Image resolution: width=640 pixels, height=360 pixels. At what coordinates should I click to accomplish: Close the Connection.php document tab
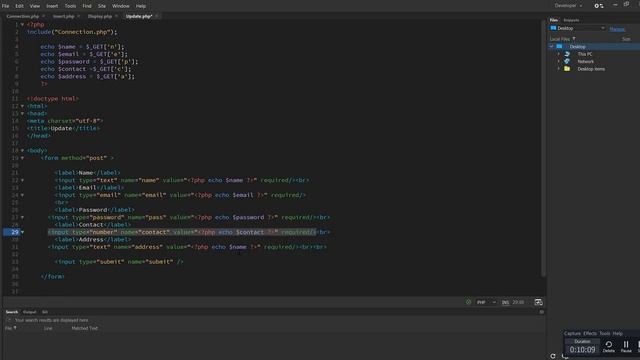43,16
